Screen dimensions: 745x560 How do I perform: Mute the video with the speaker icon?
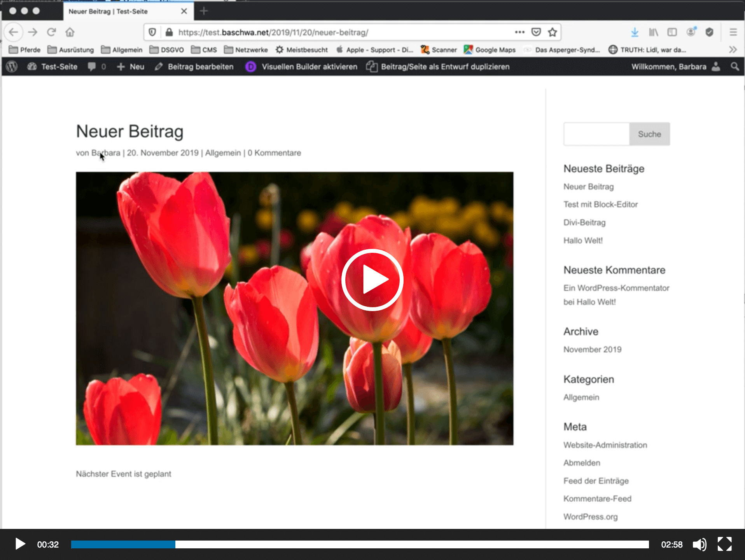click(x=699, y=544)
